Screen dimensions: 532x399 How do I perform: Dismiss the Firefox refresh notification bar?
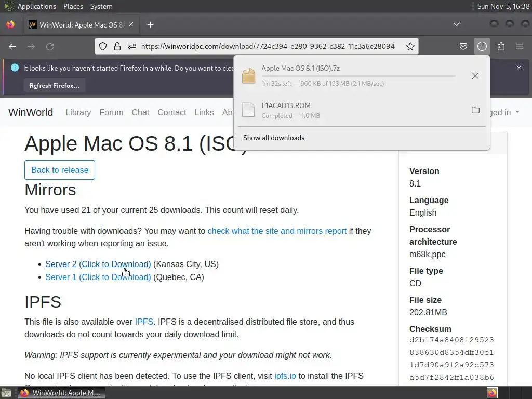(519, 68)
